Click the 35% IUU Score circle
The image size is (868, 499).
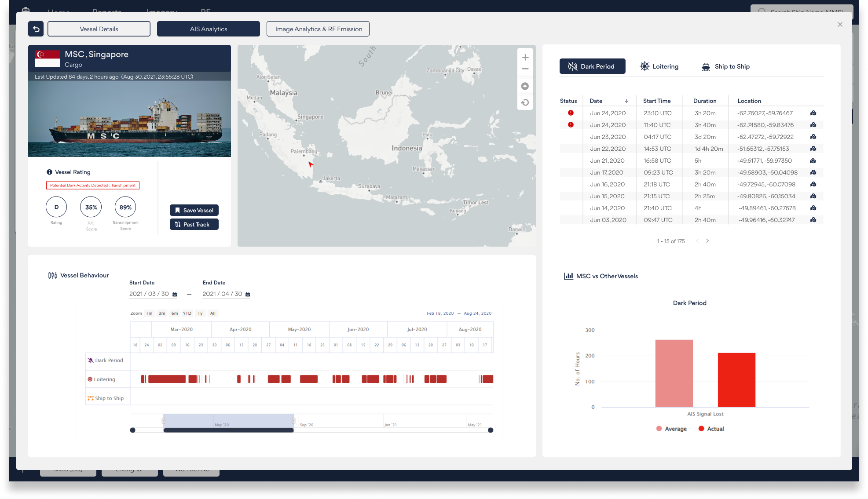point(91,207)
